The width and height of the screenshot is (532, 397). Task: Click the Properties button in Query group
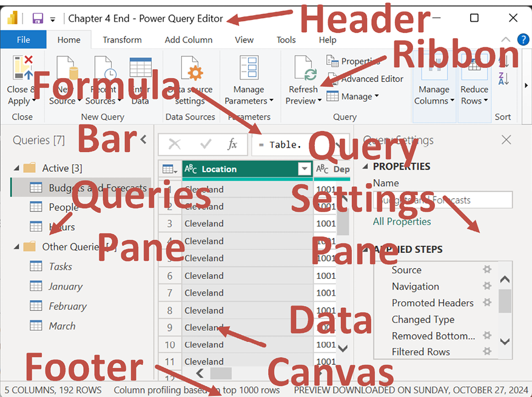click(x=354, y=61)
